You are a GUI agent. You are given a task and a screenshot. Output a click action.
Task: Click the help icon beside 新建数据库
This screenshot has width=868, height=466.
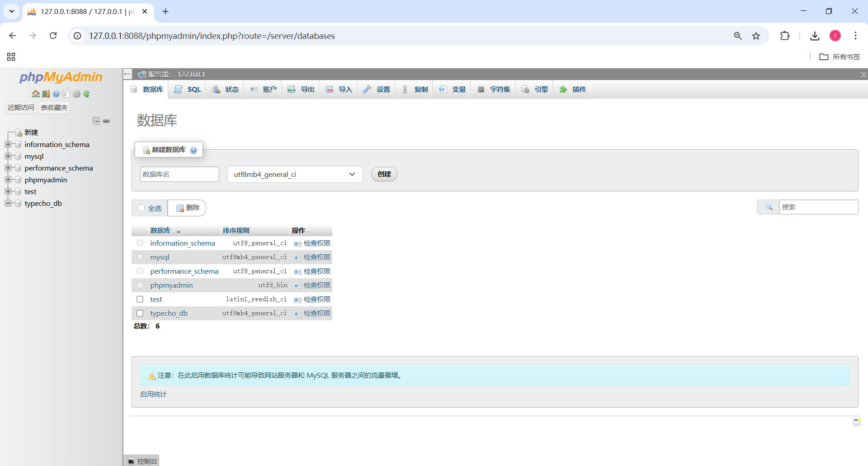[x=193, y=150]
